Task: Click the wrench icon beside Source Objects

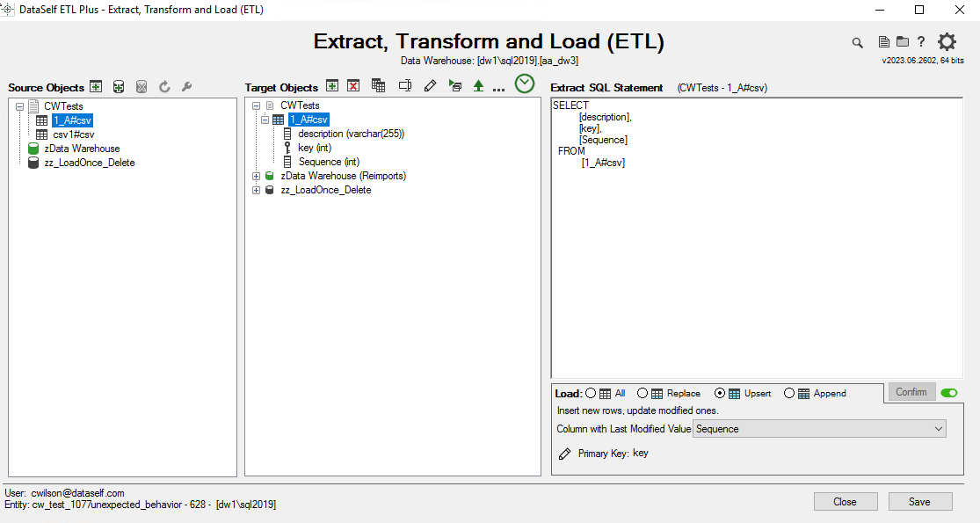Action: click(186, 86)
